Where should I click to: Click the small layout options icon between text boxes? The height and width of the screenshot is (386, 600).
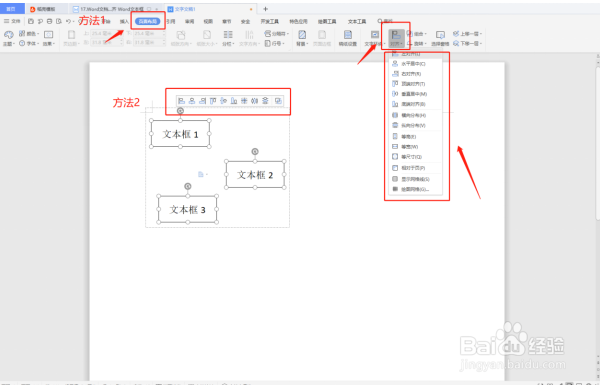[202, 174]
